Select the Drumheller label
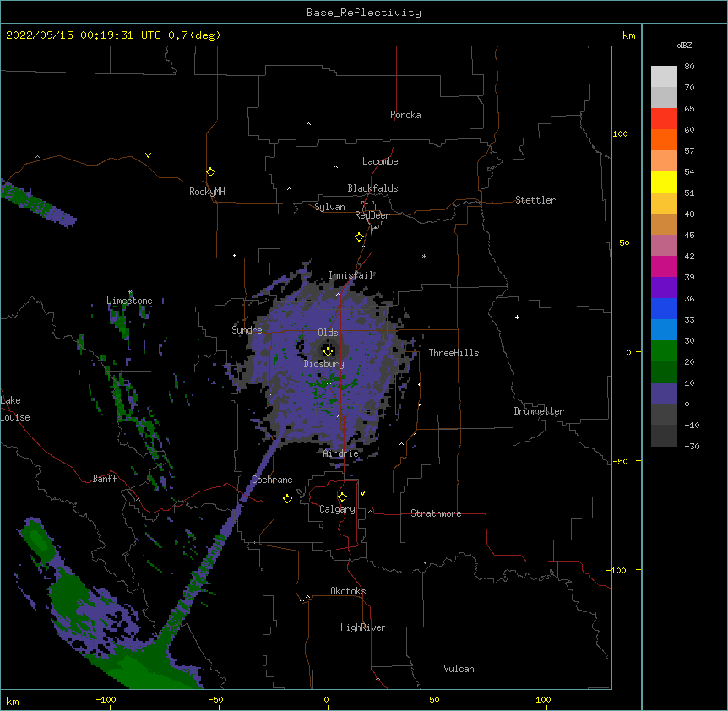The height and width of the screenshot is (711, 728). tap(539, 411)
